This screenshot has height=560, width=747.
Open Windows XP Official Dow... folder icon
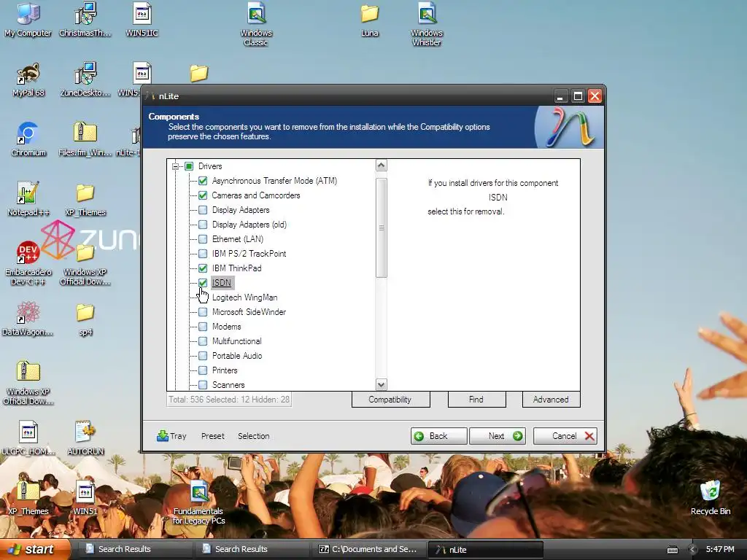85,263
